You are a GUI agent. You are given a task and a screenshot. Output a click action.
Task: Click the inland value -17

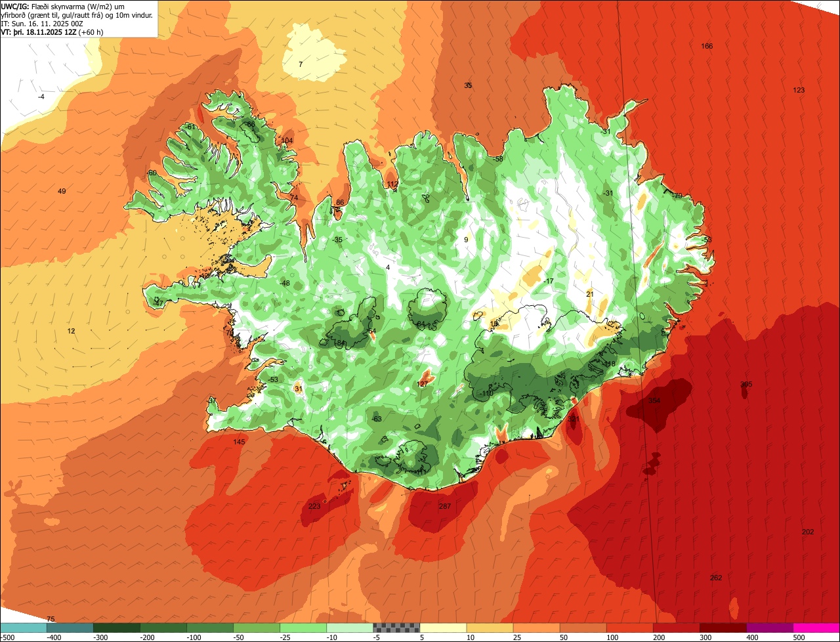click(549, 281)
